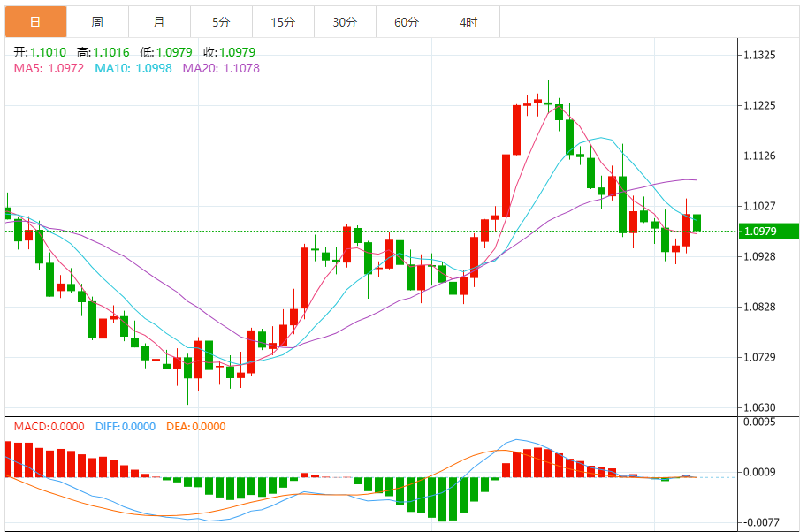Open the 15分 timeframe tab
This screenshot has height=532, width=807.
(283, 22)
